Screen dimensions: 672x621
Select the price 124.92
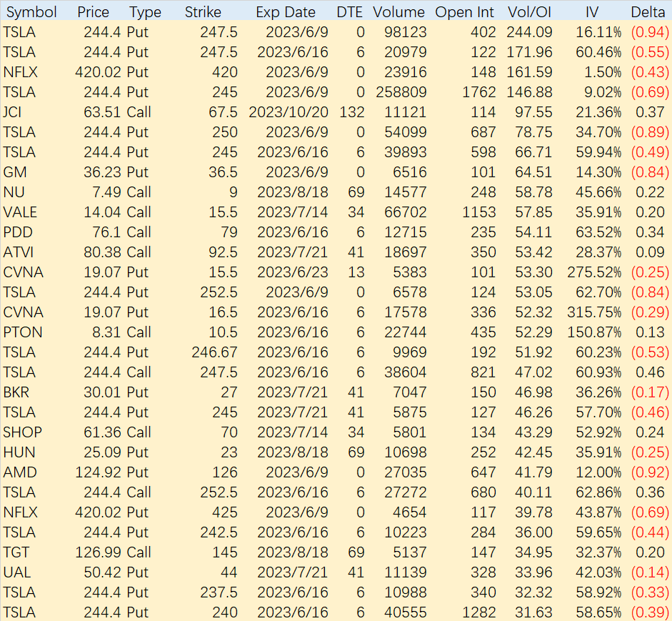pyautogui.click(x=98, y=472)
